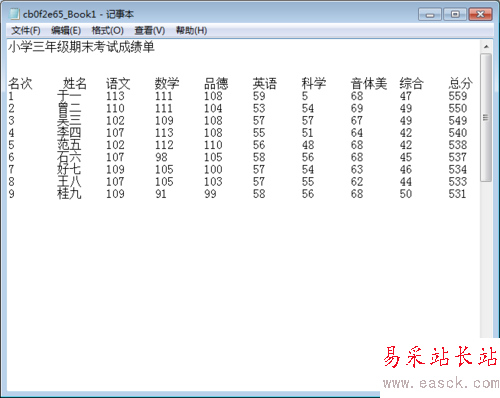Click 综合 score 47 in row 1
The height and width of the screenshot is (398, 500).
click(x=406, y=96)
